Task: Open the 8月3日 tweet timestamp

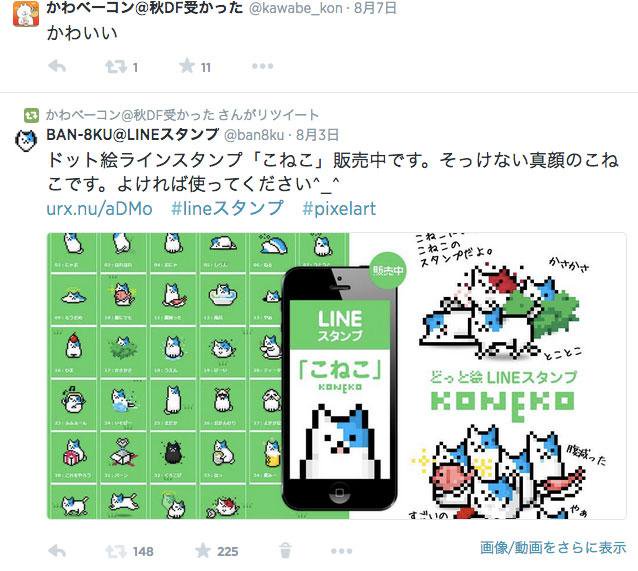Action: [x=317, y=135]
